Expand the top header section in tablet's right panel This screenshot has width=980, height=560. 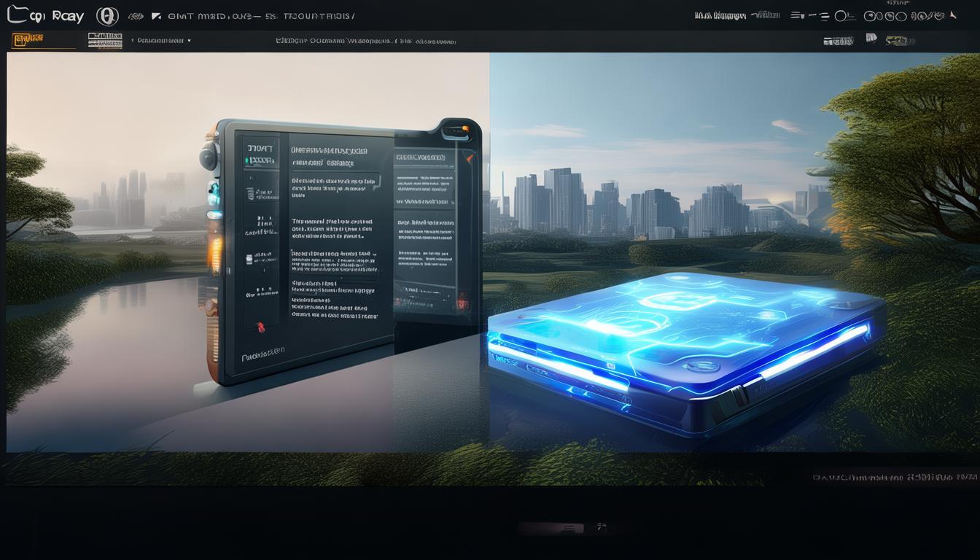coord(421,157)
